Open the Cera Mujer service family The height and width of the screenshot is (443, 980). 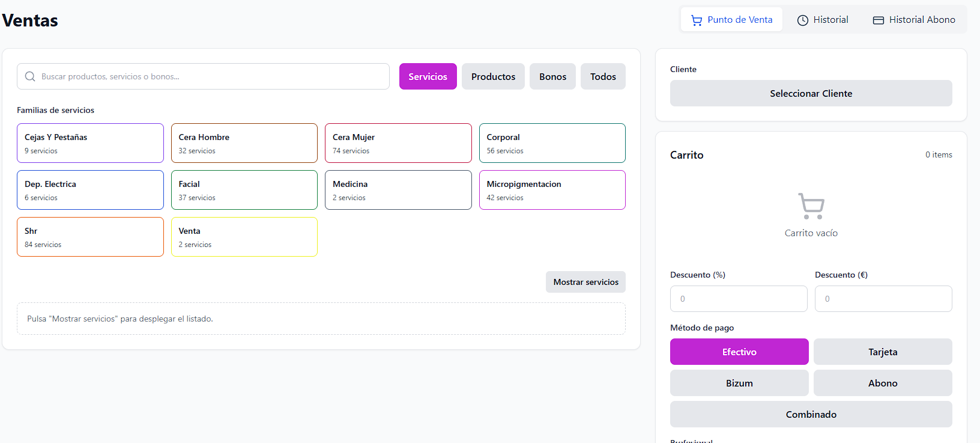(x=398, y=143)
